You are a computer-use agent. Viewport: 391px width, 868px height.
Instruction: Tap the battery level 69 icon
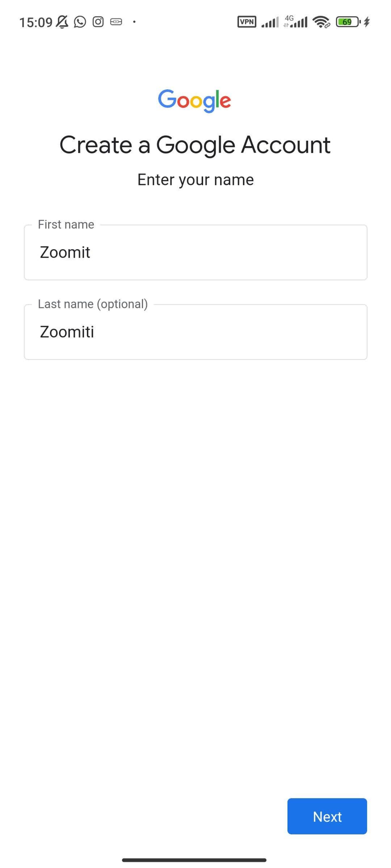point(348,22)
